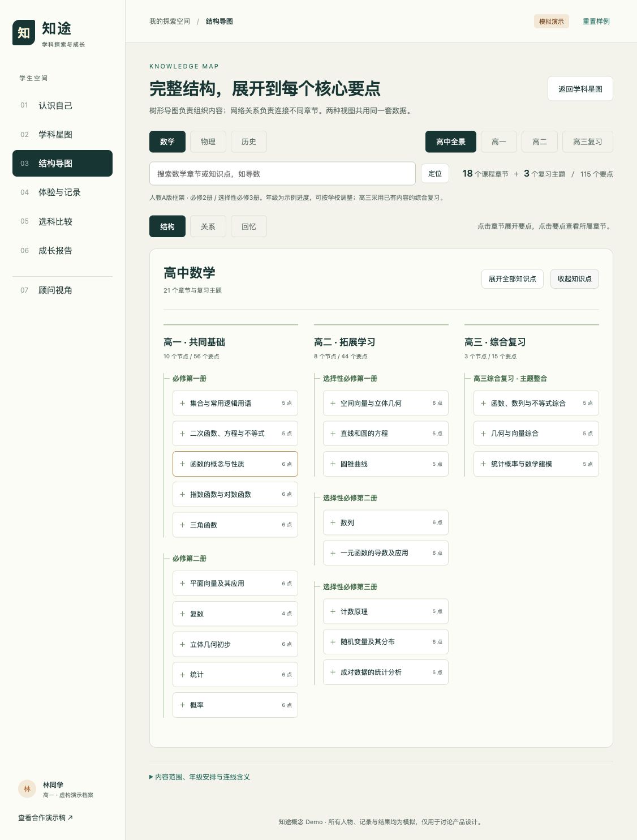Switch grade filter to 高三复习

click(x=588, y=142)
